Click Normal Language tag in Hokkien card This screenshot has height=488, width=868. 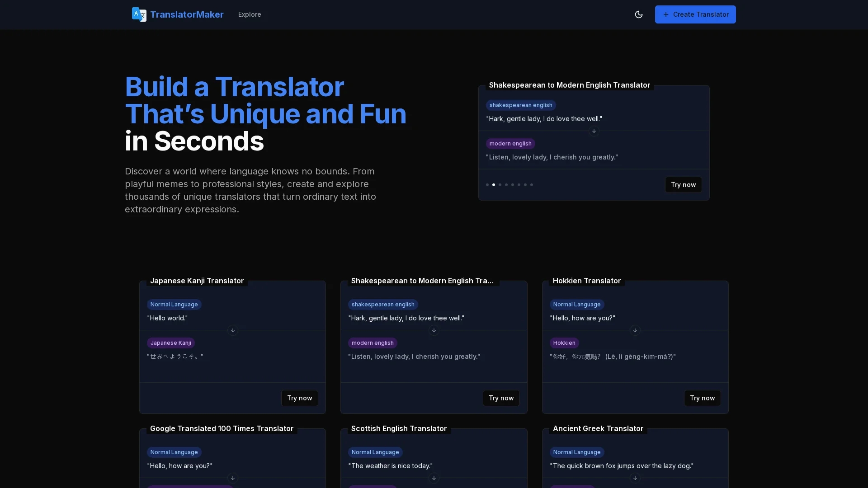(x=577, y=305)
